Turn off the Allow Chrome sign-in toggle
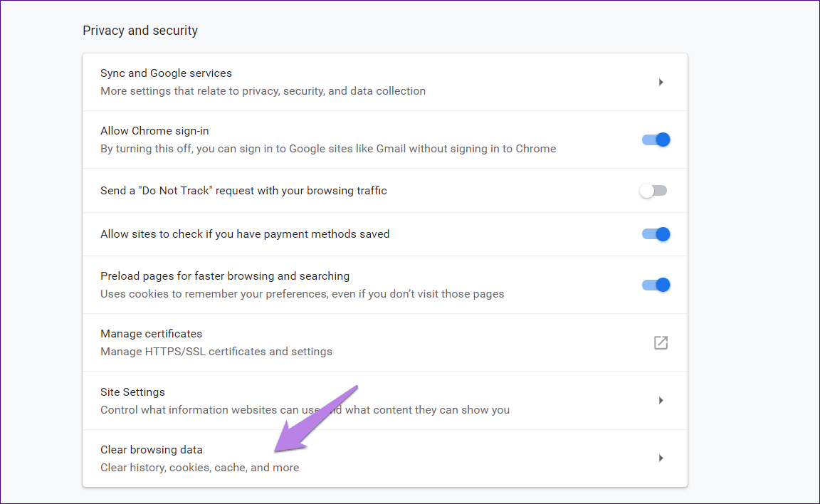Viewport: 820px width, 504px height. 656,140
